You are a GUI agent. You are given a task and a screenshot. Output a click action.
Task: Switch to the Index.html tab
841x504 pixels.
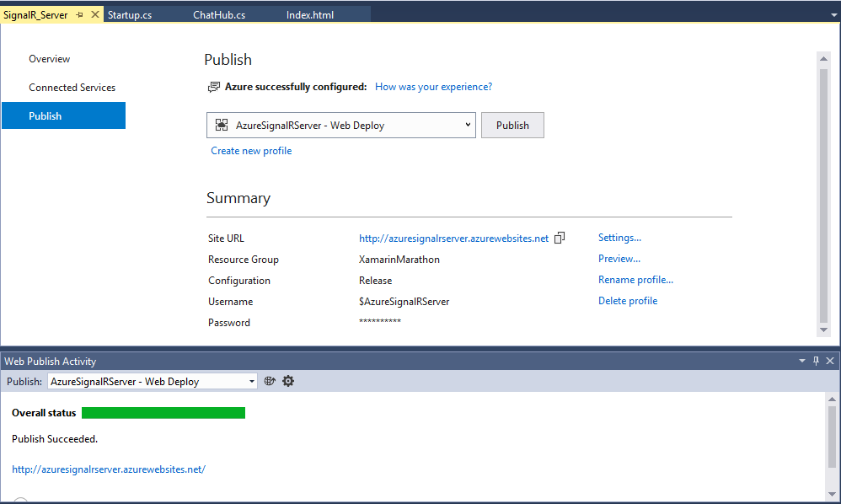pyautogui.click(x=310, y=15)
